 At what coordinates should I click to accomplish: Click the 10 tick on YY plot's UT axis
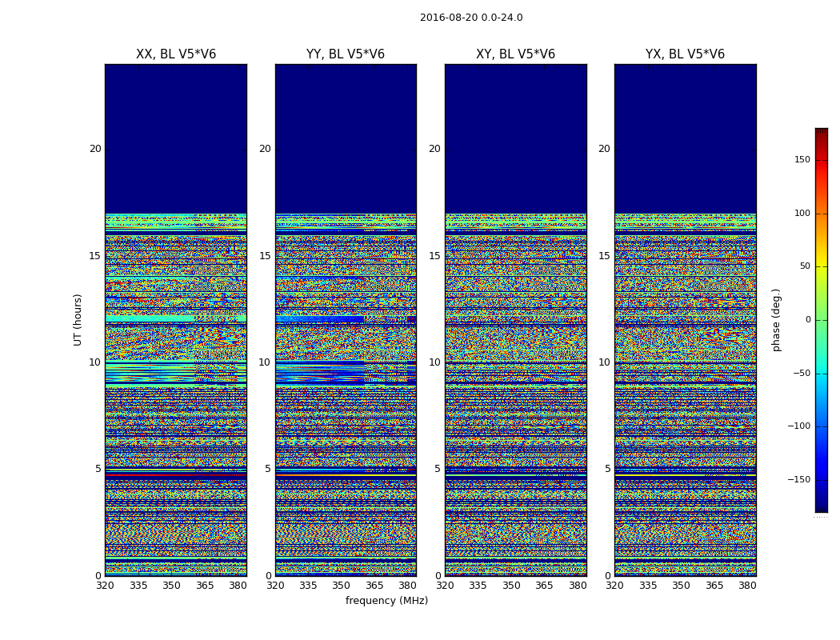click(x=265, y=362)
